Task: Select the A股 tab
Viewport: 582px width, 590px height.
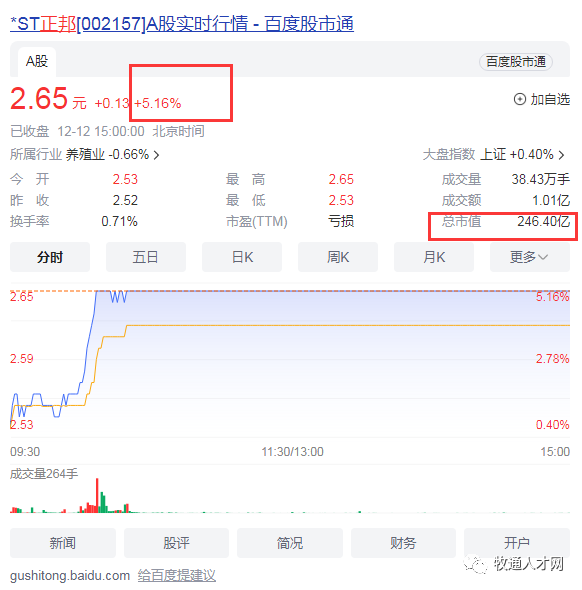Action: [x=37, y=61]
